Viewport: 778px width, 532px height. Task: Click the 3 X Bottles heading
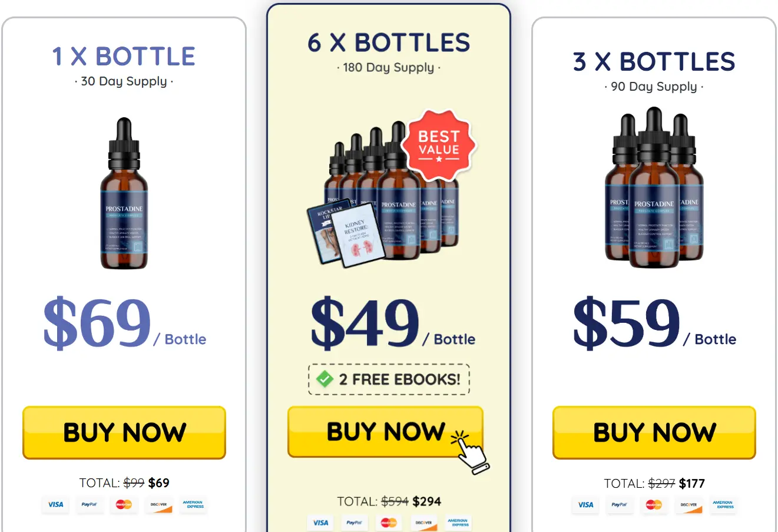pyautogui.click(x=654, y=61)
